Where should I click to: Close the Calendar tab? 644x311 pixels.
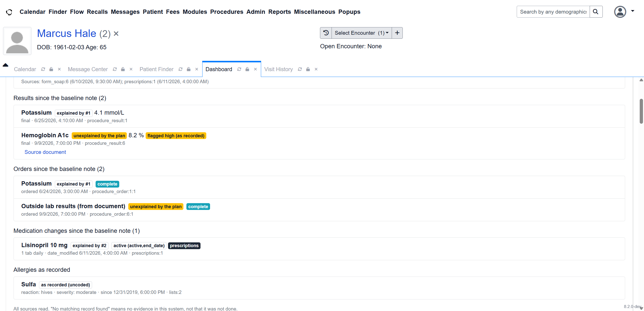(59, 69)
